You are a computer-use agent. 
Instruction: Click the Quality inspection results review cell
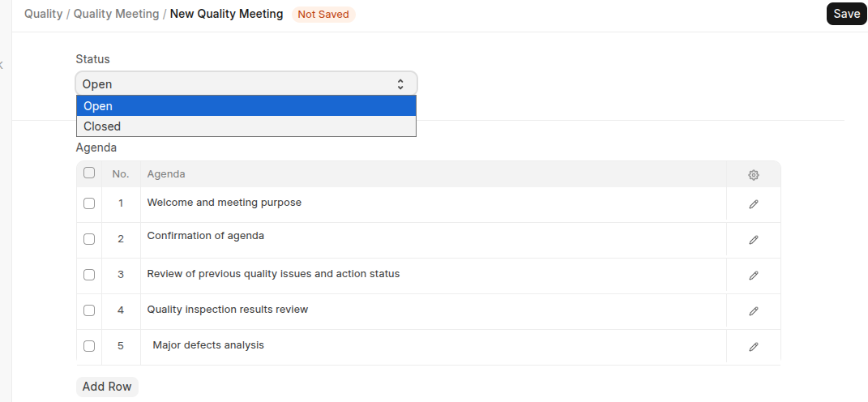click(x=228, y=310)
